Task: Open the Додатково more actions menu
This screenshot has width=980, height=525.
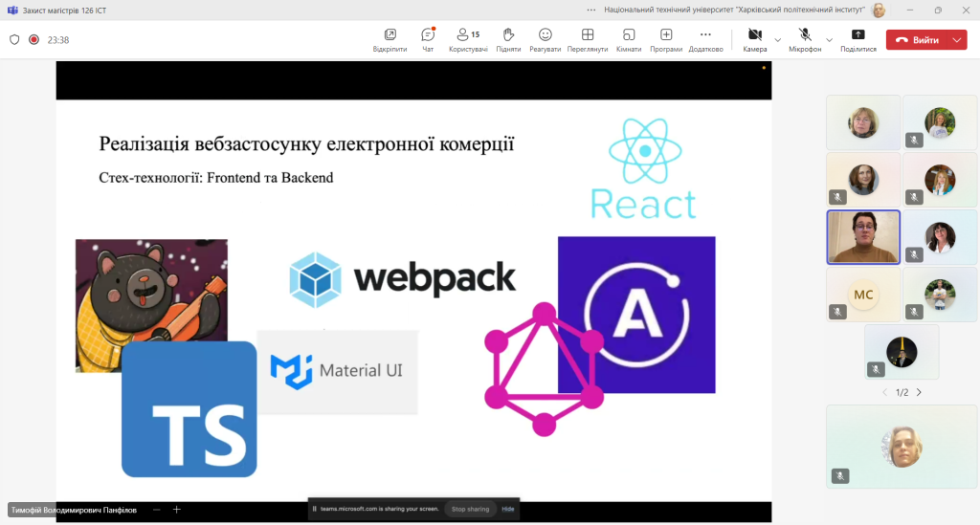Action: pos(705,39)
